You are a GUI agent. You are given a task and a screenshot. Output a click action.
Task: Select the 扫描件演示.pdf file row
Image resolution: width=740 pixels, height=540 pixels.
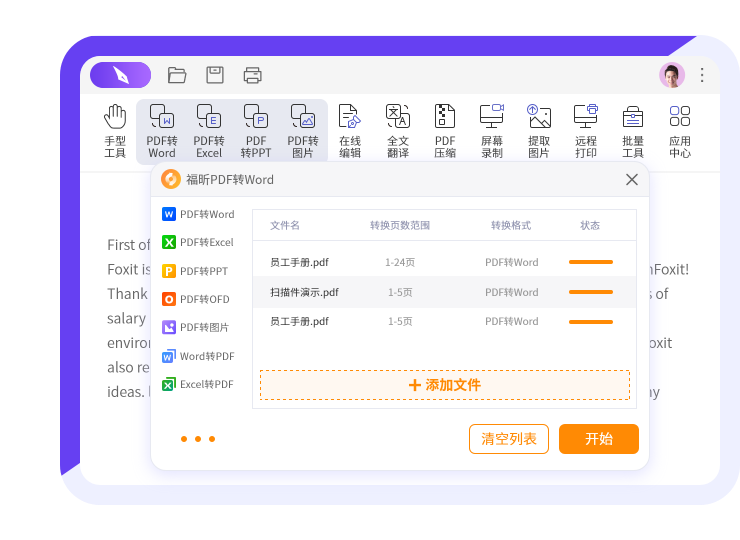coord(445,292)
